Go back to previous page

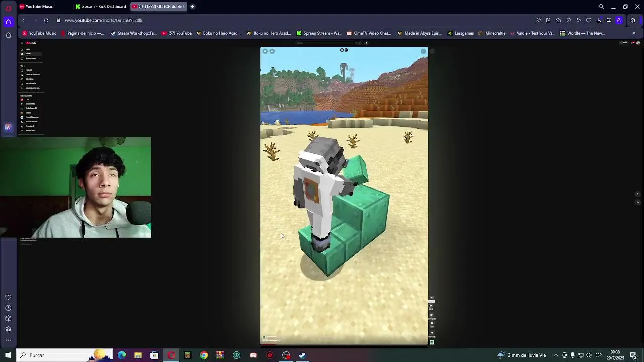coord(23,20)
